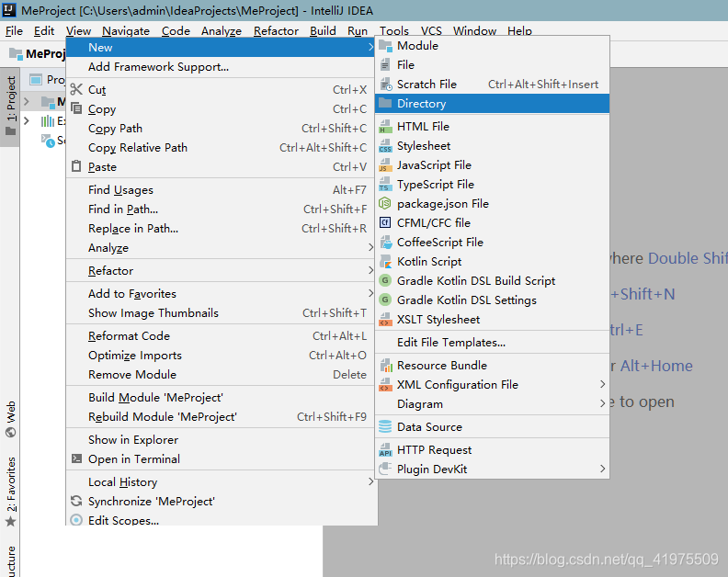Click the Module icon in New submenu
Viewport: 728px width, 577px height.
click(385, 46)
